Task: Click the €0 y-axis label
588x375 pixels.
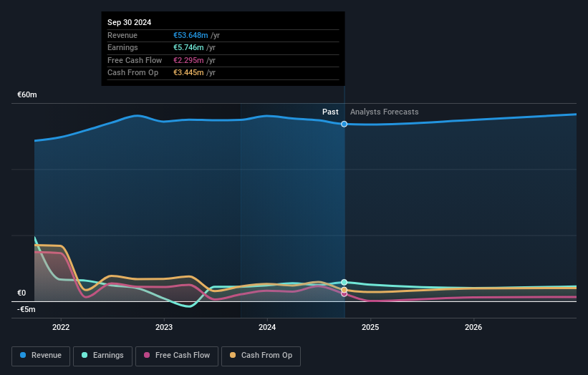Action: click(x=21, y=293)
